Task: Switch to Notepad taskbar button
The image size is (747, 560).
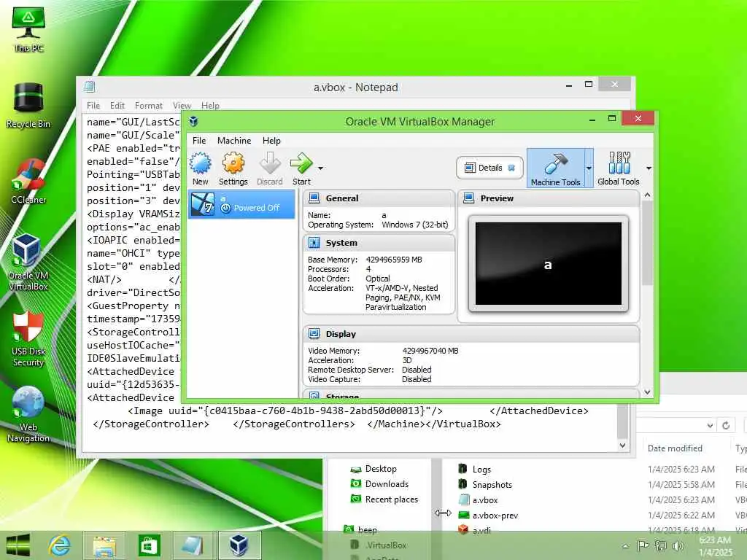Action: click(193, 545)
